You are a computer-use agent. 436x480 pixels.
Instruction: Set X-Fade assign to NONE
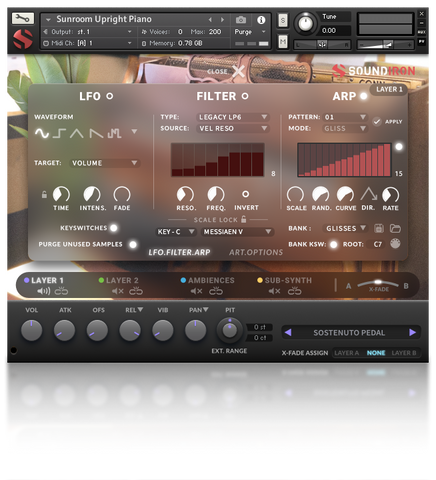[x=376, y=353]
